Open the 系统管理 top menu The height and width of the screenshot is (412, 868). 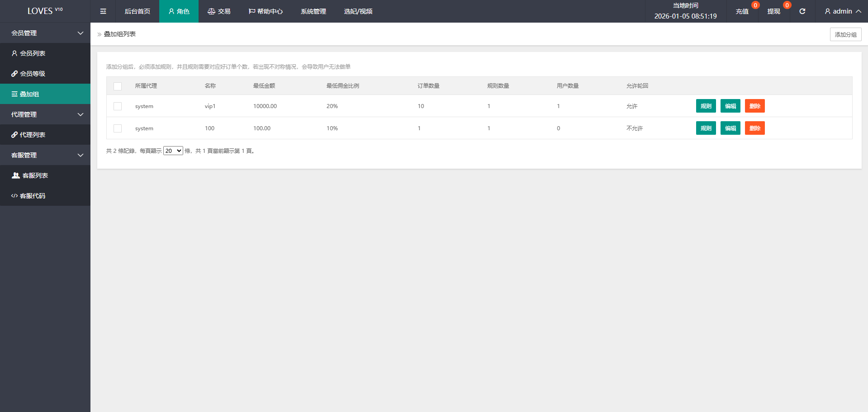point(313,11)
